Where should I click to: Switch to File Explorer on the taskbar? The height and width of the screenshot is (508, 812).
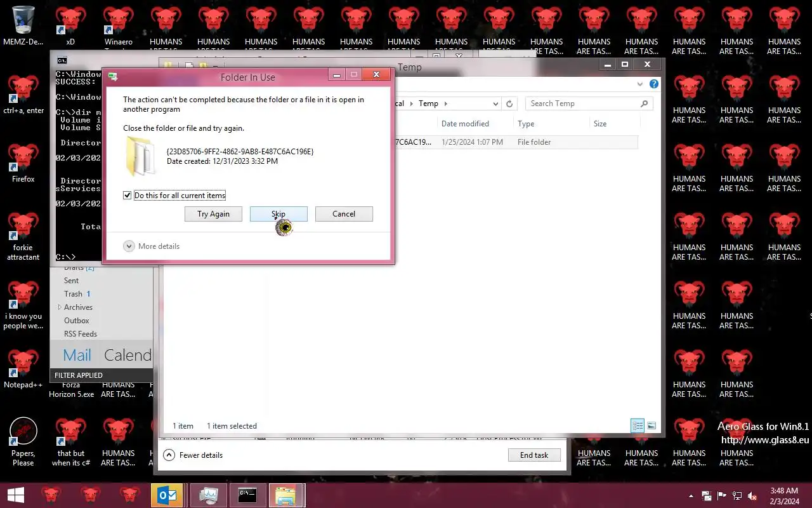(286, 495)
